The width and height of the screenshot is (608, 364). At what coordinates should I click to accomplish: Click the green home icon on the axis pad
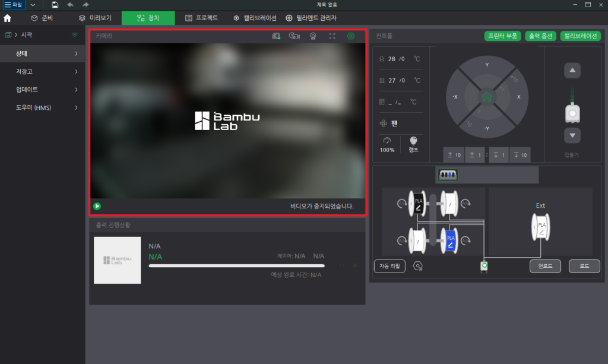pyautogui.click(x=487, y=97)
